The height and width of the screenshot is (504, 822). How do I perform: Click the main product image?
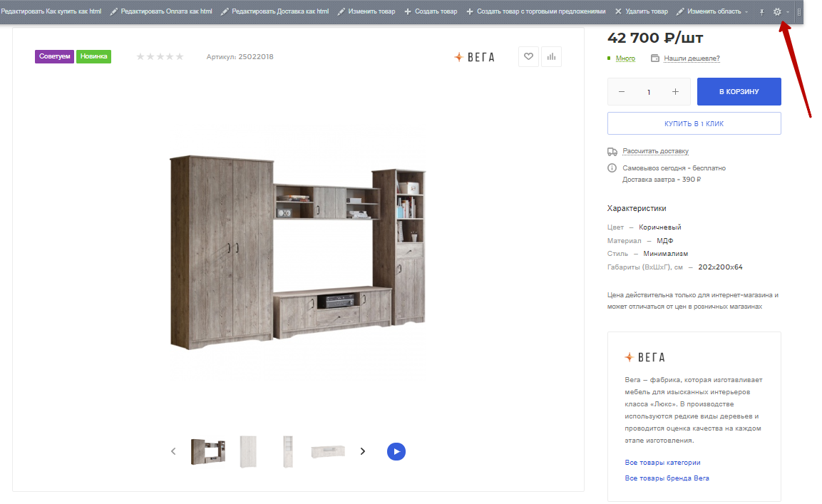click(298, 252)
